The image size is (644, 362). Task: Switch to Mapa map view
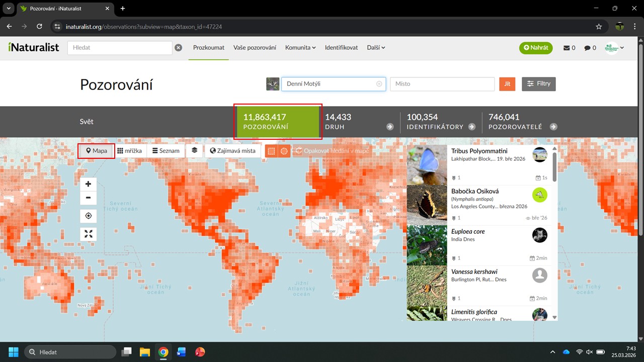tap(97, 151)
